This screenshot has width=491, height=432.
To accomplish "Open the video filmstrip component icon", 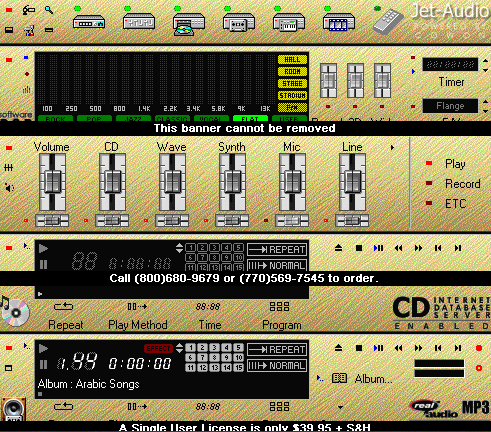I will (x=339, y=23).
